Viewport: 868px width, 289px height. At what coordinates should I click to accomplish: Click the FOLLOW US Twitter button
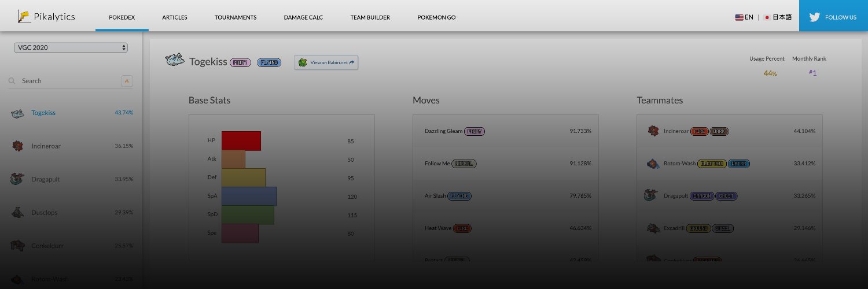[833, 16]
